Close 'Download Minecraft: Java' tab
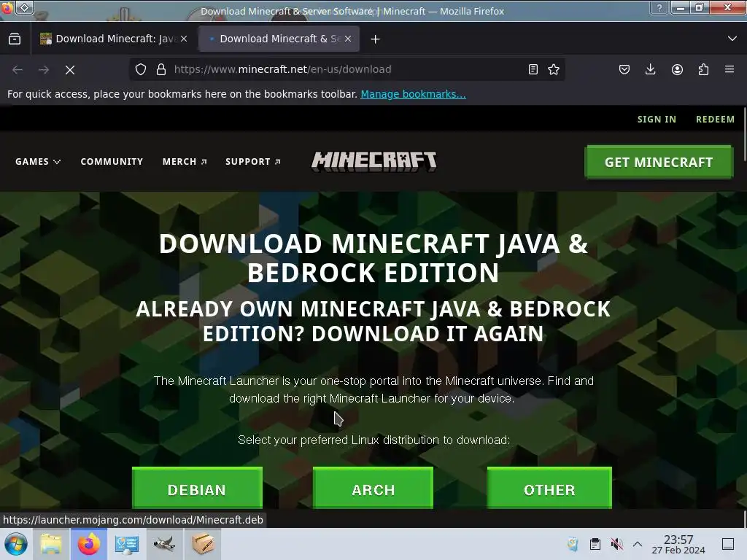This screenshot has width=747, height=560. [x=184, y=39]
